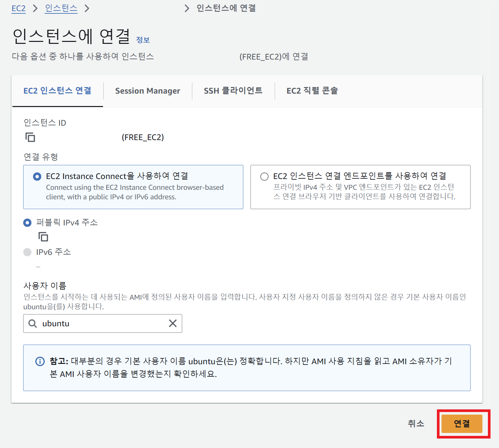499x448 pixels.
Task: Click the 사용자 이름 label
Action: [45, 286]
